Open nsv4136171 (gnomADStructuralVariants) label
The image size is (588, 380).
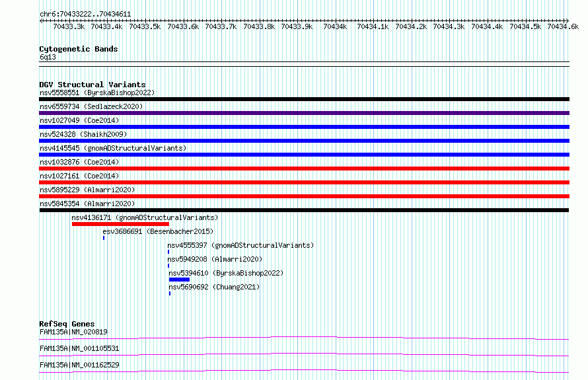coord(145,217)
